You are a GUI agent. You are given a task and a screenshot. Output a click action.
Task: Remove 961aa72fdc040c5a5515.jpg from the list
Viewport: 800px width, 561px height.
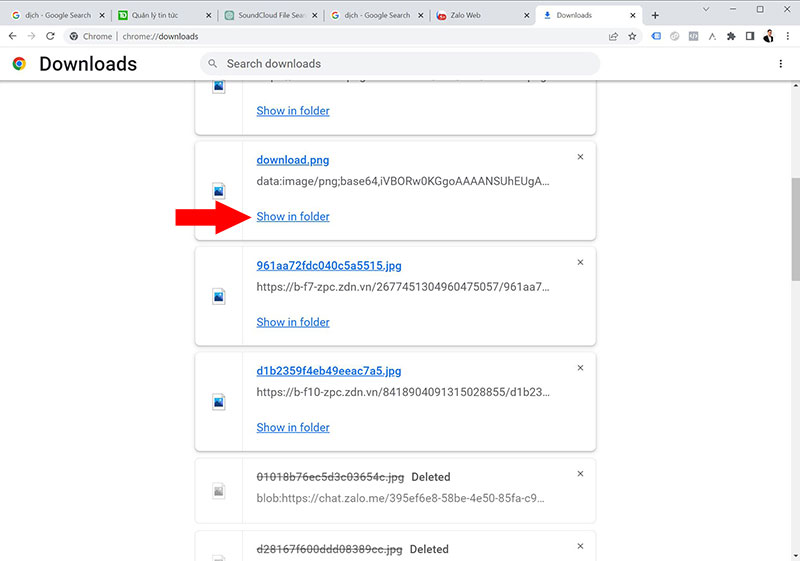pyautogui.click(x=580, y=263)
